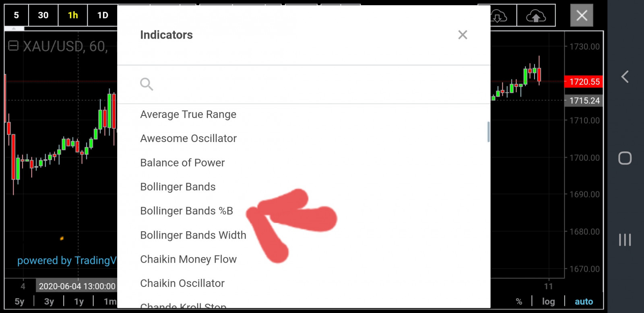Screen dimensions: 644x313
Task: Toggle the log scale option
Action: tap(548, 301)
